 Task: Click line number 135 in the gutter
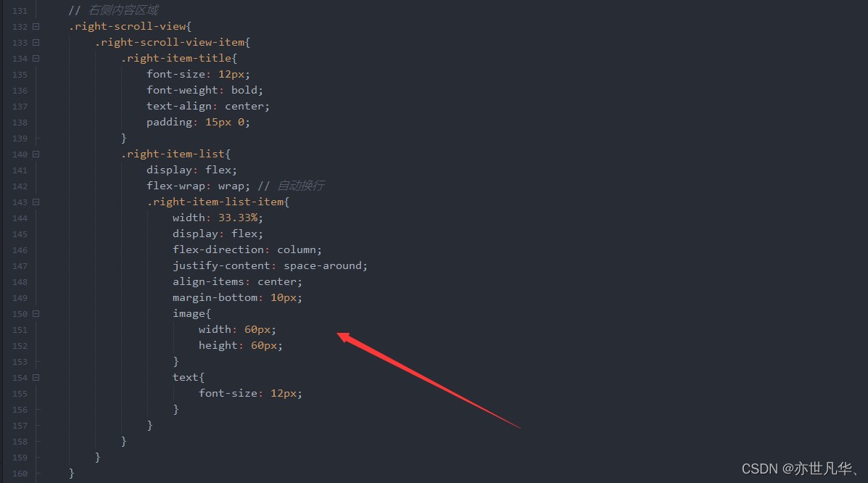[20, 75]
